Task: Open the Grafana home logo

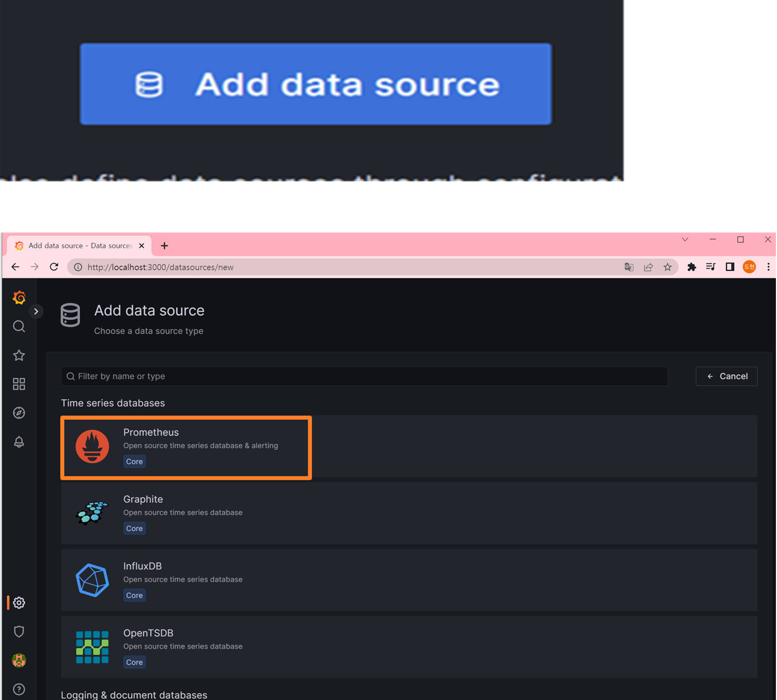Action: tap(19, 297)
